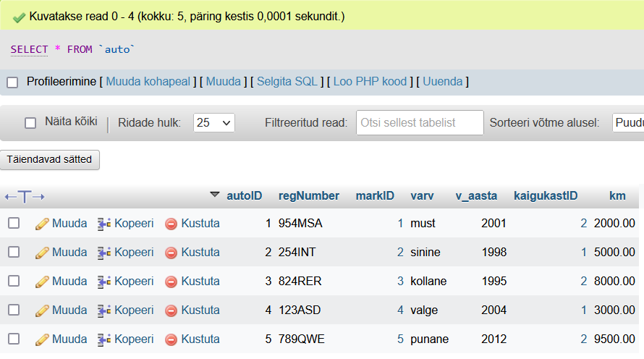Sort the table by regNumber column
The width and height of the screenshot is (644, 359).
point(309,196)
